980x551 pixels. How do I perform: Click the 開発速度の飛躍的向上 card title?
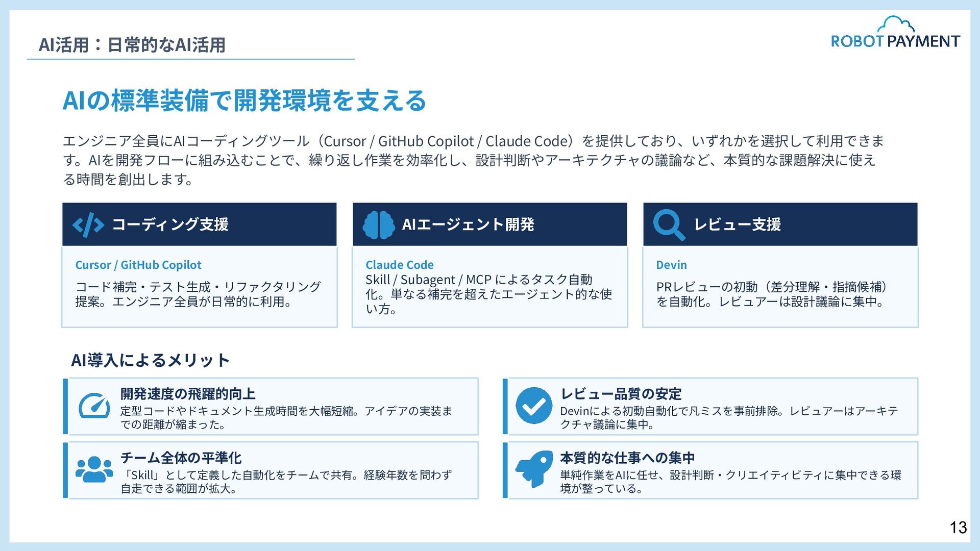coord(188,394)
